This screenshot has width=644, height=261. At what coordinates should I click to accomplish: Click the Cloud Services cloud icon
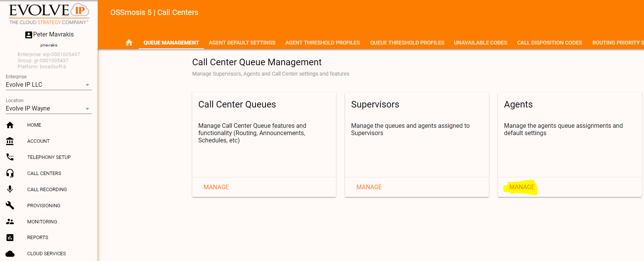point(10,254)
